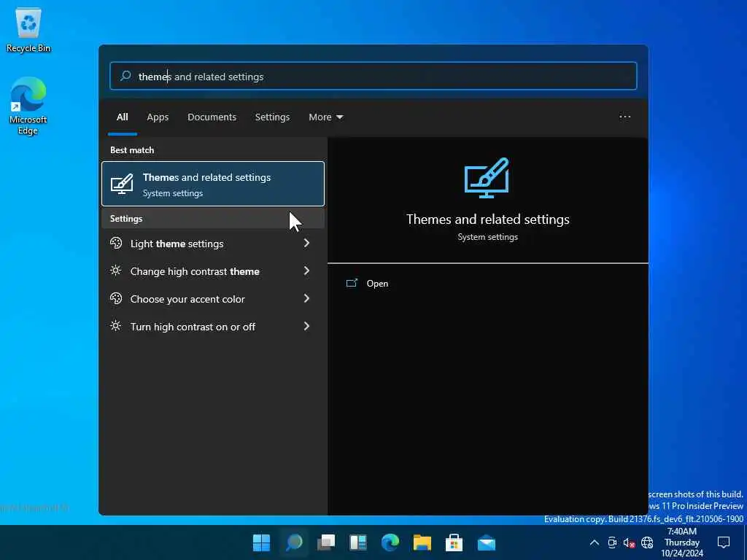This screenshot has height=560, width=747.
Task: Switch to the Documents tab
Action: pyautogui.click(x=212, y=117)
